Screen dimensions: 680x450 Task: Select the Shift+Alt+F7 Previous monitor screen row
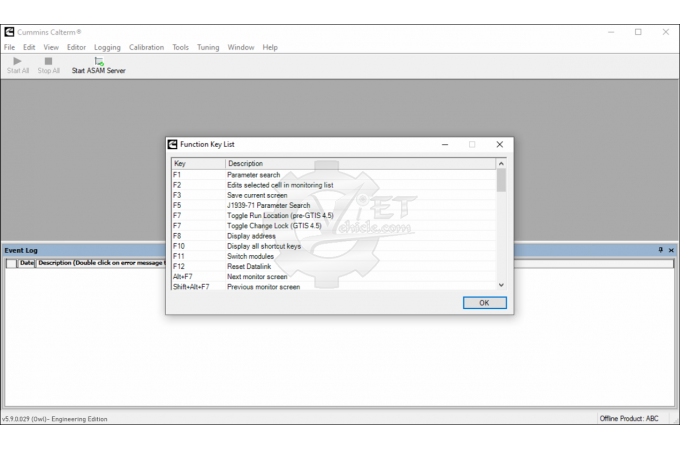[x=333, y=287]
